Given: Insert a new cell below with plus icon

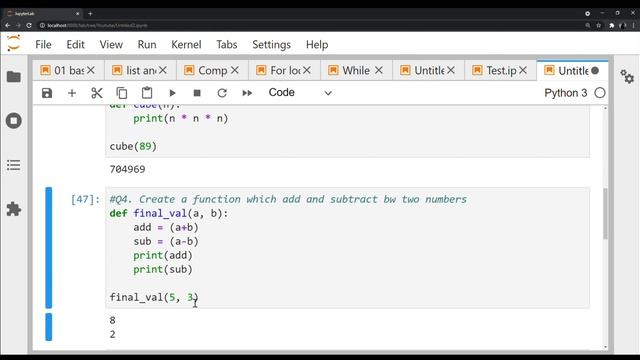Looking at the screenshot, I should pyautogui.click(x=72, y=93).
